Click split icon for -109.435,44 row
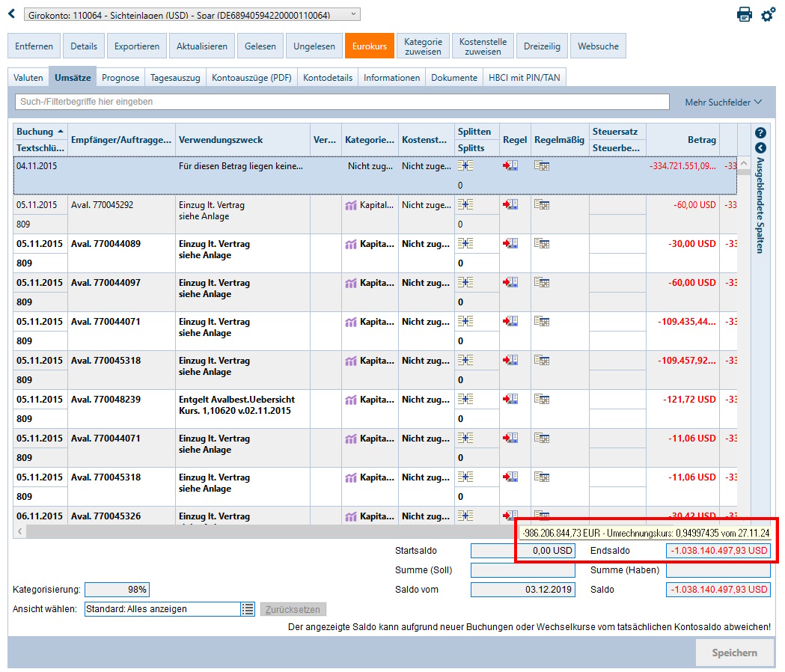The height and width of the screenshot is (672, 785). click(x=465, y=321)
